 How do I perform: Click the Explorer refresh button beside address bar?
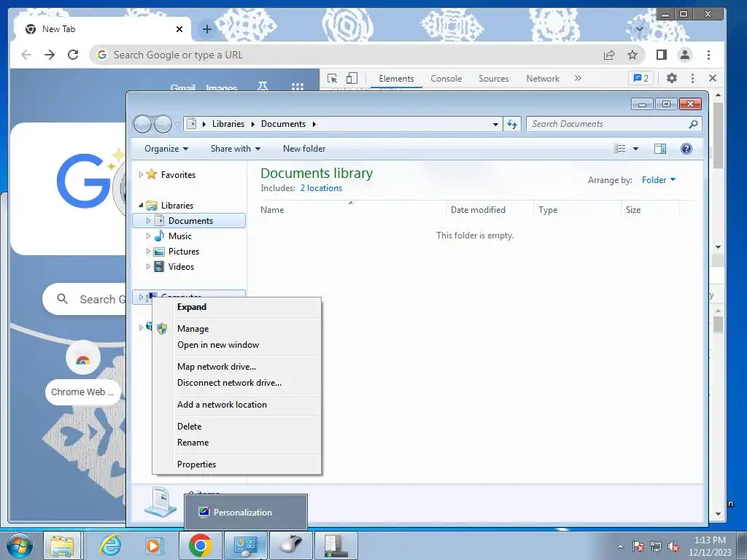(x=512, y=124)
